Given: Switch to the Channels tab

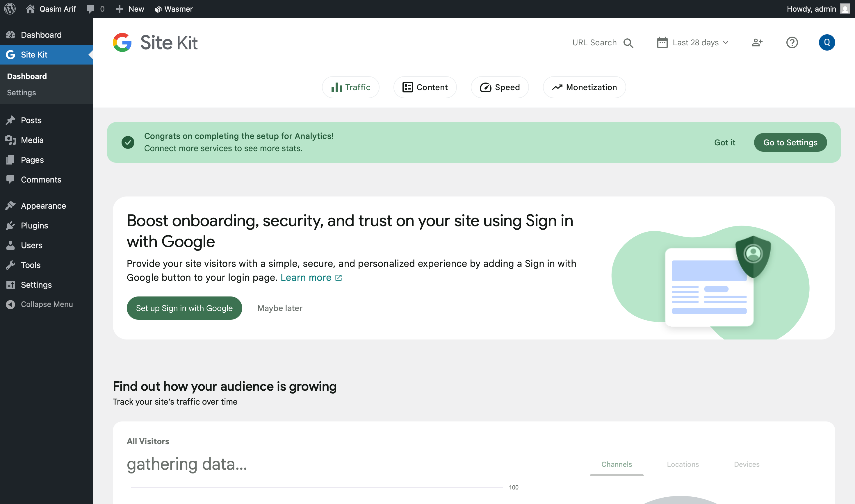Looking at the screenshot, I should tap(617, 464).
